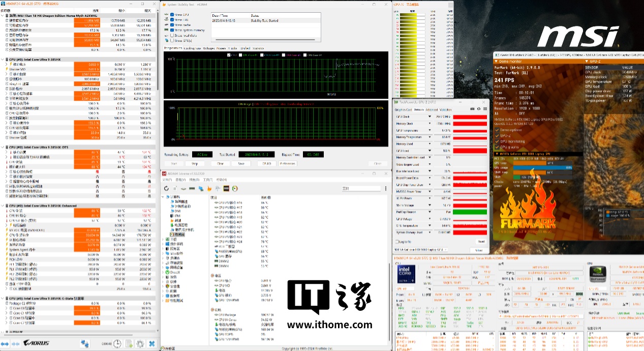Click the GPU-Z refresh icon
The image size is (644, 351).
click(x=478, y=109)
